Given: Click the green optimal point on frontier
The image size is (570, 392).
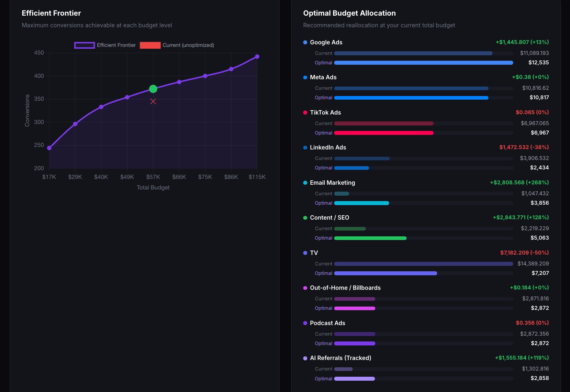Looking at the screenshot, I should tap(153, 89).
